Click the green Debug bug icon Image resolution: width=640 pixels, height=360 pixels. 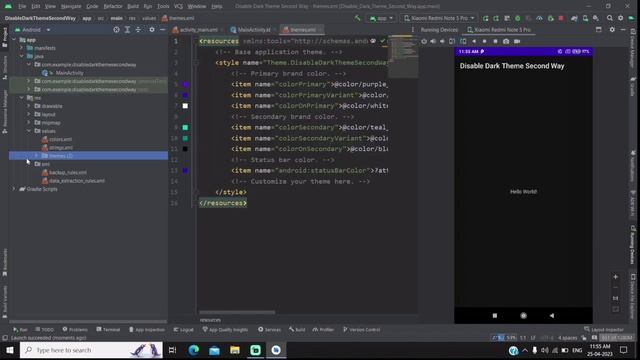(518, 18)
